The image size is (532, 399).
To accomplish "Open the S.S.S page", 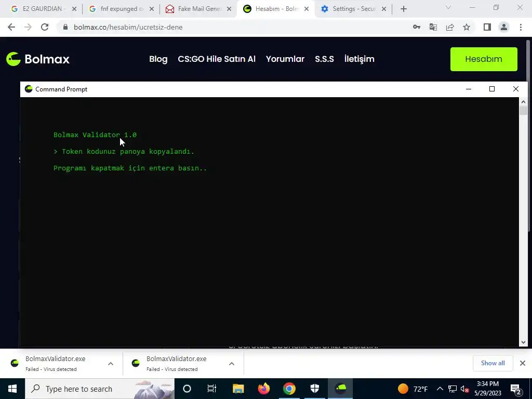I will pyautogui.click(x=324, y=59).
